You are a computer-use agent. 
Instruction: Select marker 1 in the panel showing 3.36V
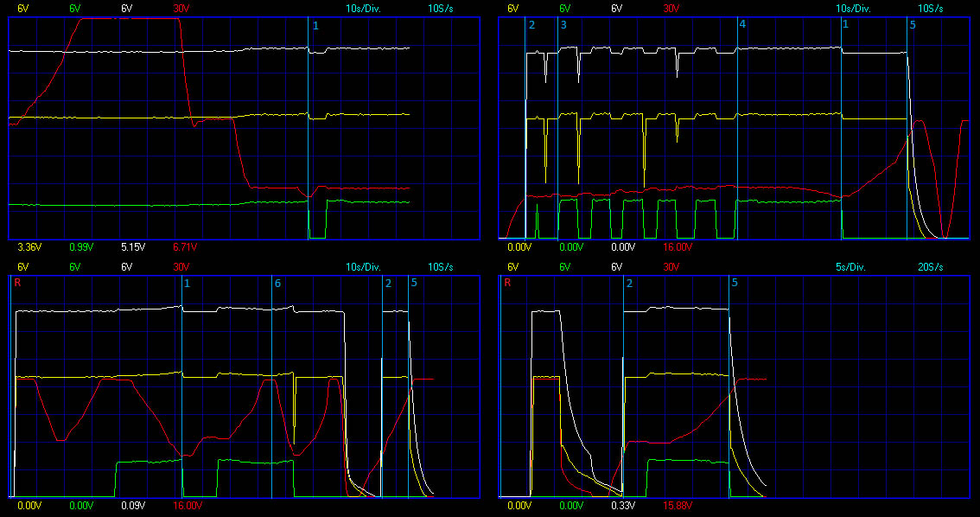point(315,26)
